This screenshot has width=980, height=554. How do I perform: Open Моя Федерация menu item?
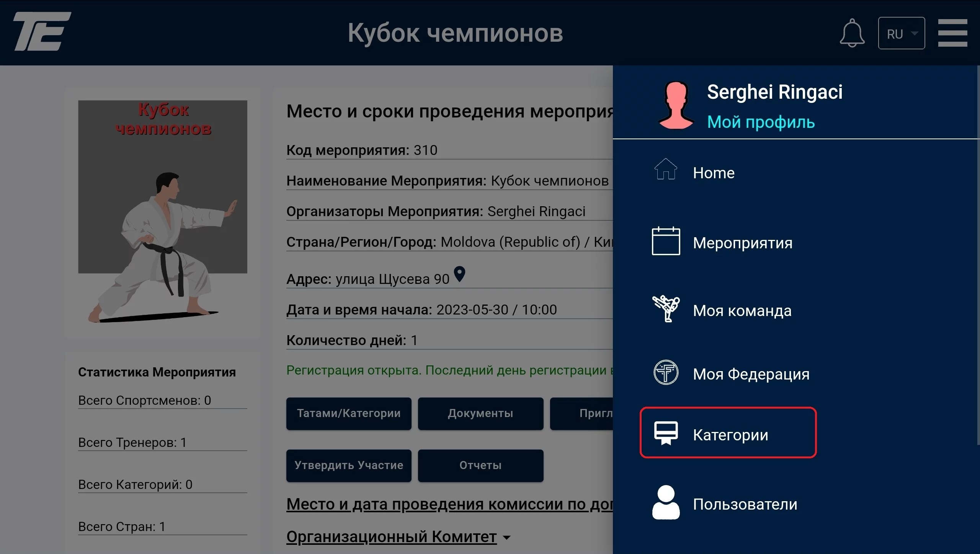click(x=751, y=374)
